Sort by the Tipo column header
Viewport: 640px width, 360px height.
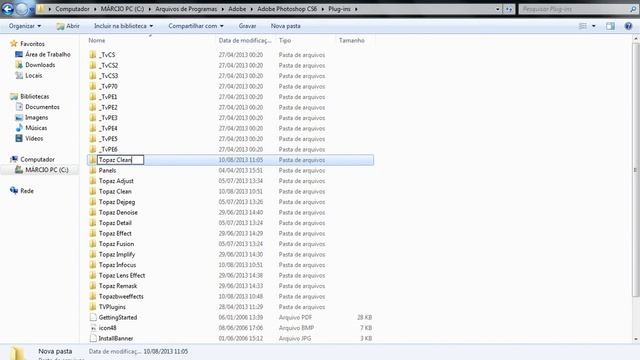click(x=285, y=40)
